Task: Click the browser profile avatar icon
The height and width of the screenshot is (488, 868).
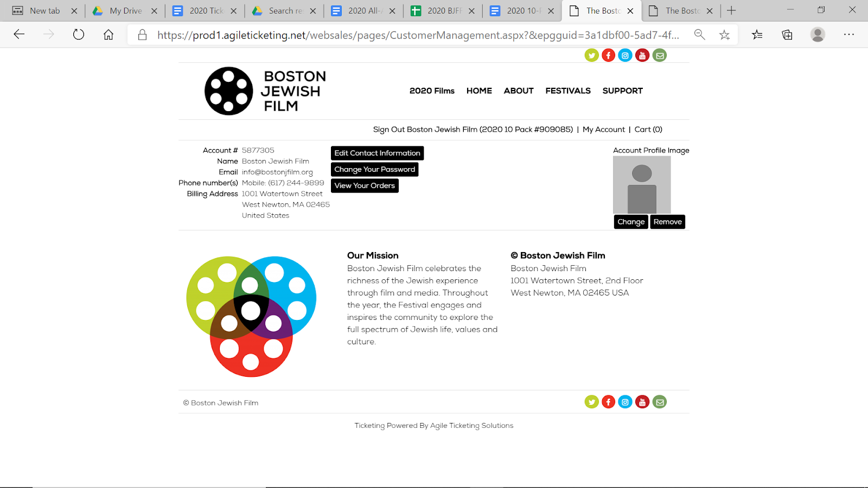Action: point(818,35)
